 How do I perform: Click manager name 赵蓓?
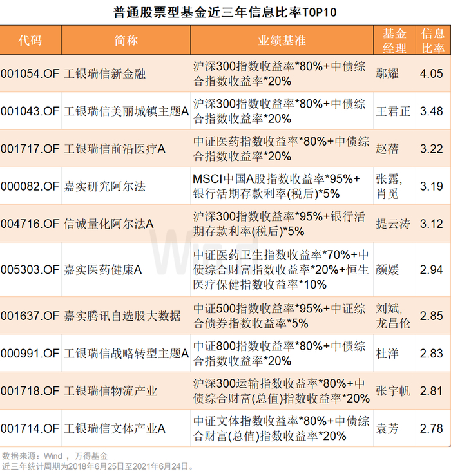(x=387, y=149)
